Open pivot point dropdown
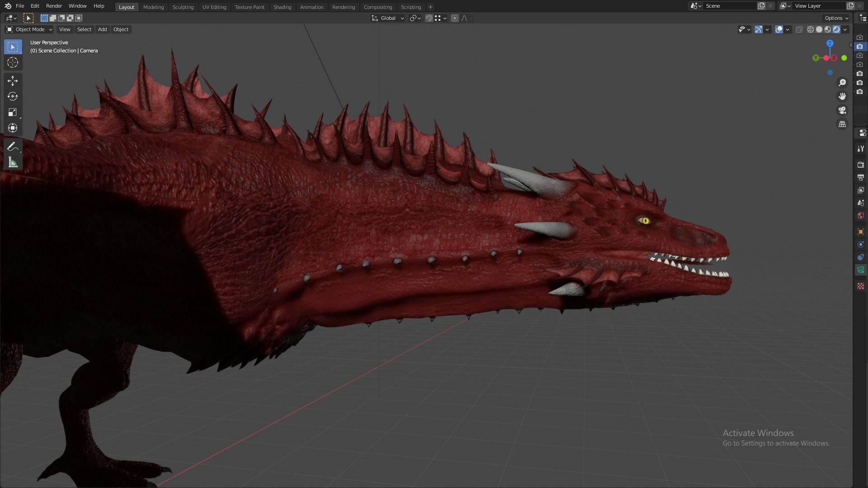Screen dimensions: 868x488 pos(415,18)
